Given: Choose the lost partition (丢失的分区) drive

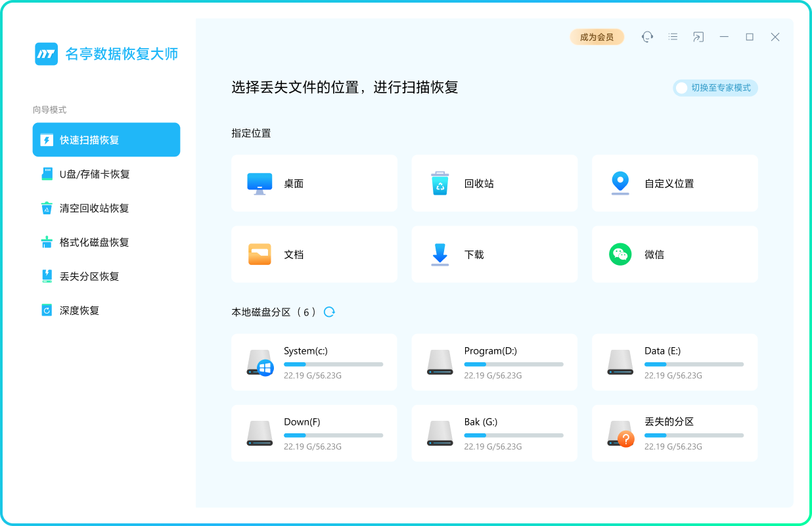Looking at the screenshot, I should pyautogui.click(x=675, y=433).
